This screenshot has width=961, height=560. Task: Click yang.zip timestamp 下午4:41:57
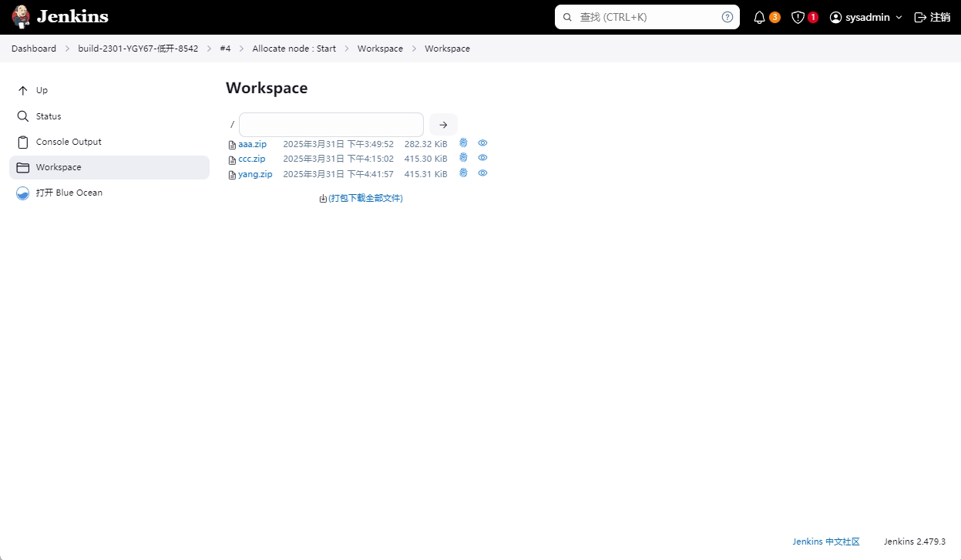pos(370,174)
